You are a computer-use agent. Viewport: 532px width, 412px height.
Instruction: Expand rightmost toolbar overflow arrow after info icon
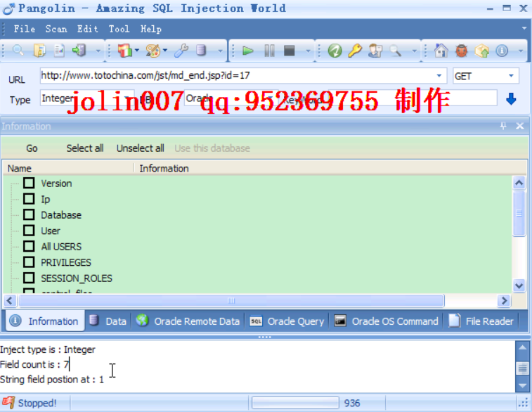click(521, 51)
